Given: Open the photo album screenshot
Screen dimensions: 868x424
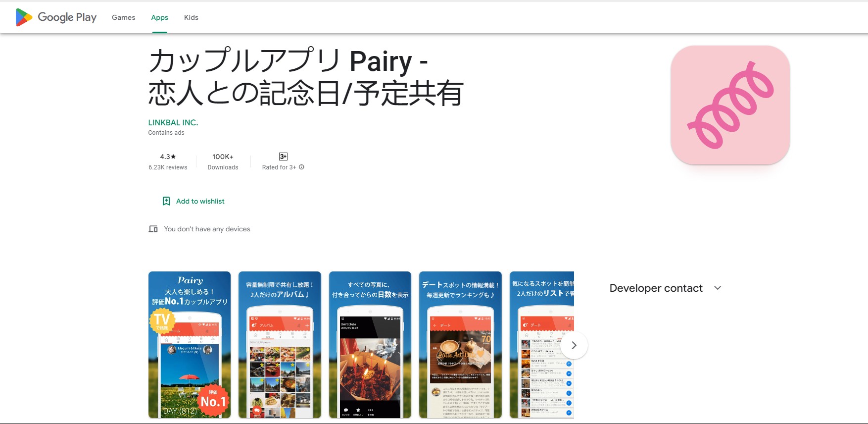Looking at the screenshot, I should click(x=280, y=345).
